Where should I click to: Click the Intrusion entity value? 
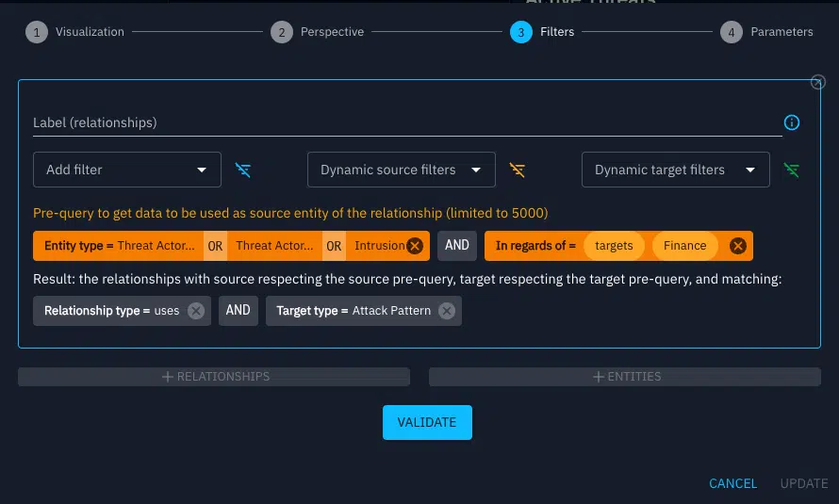click(379, 246)
